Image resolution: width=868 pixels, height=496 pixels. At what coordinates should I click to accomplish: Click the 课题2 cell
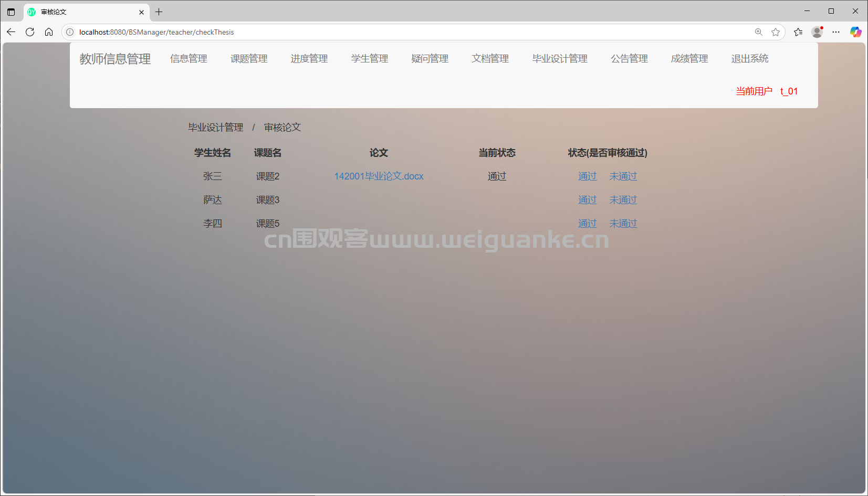tap(268, 176)
